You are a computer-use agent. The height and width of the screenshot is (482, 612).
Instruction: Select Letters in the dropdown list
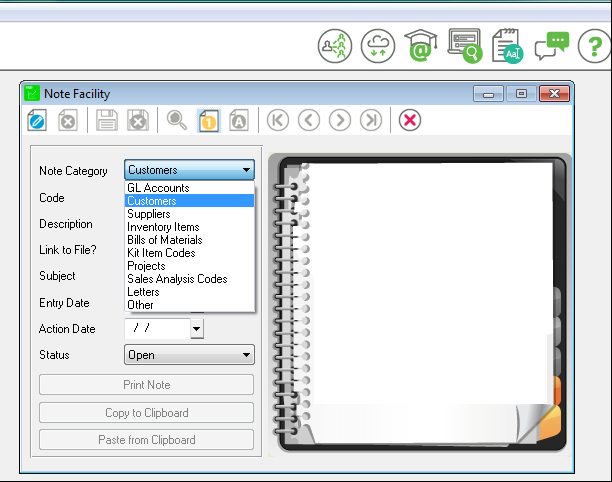[143, 292]
